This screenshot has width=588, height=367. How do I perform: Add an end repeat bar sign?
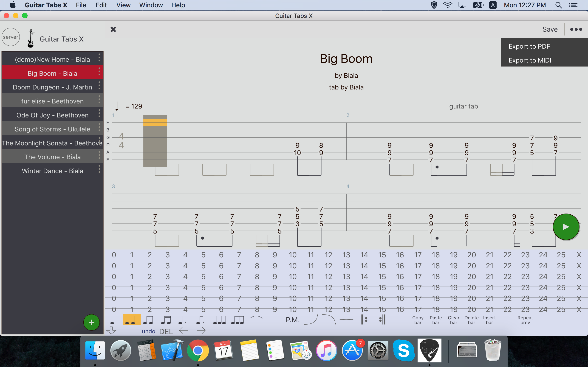pos(382,320)
